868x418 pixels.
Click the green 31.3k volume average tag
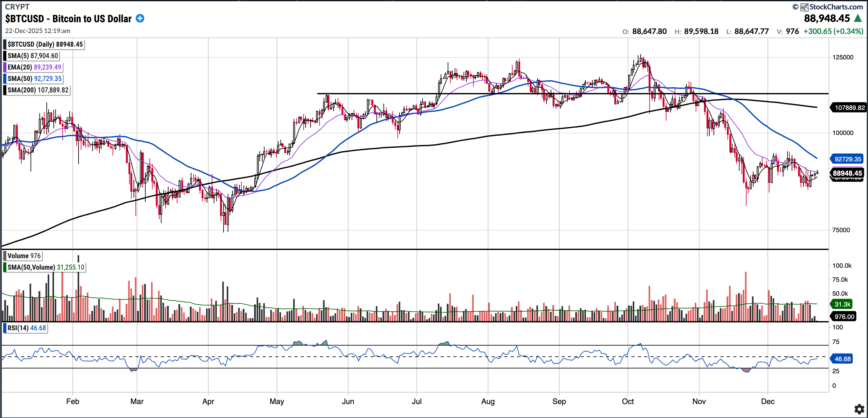pos(842,304)
